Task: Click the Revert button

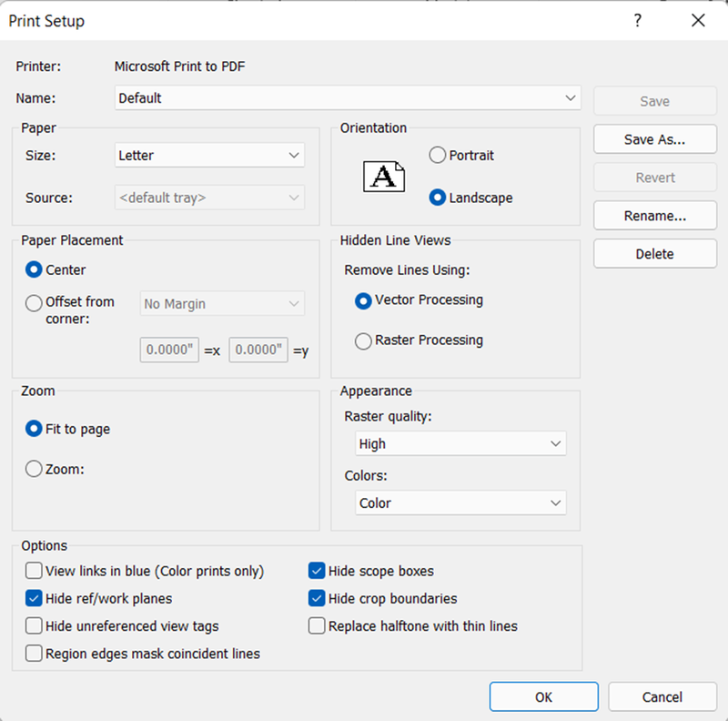Action: click(654, 177)
